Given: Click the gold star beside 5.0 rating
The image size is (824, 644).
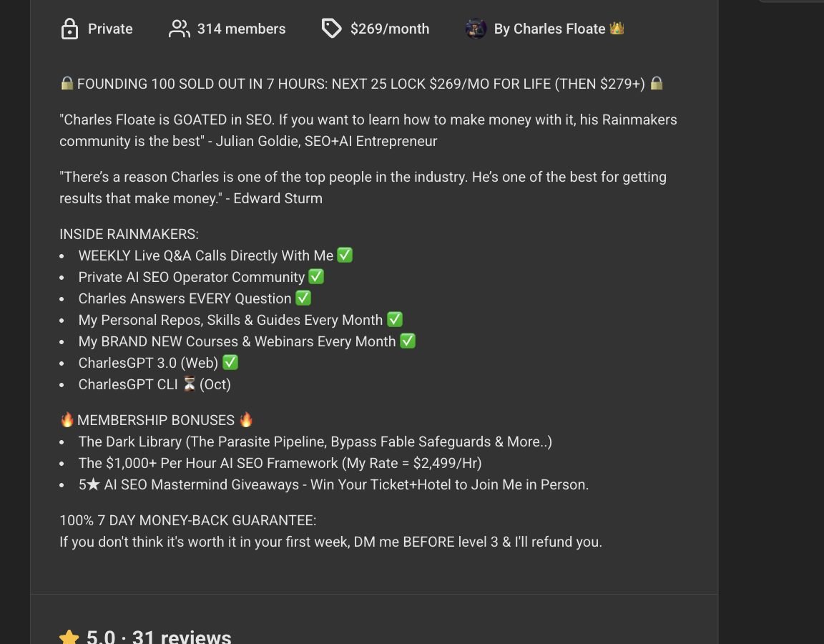Looking at the screenshot, I should pos(69,637).
